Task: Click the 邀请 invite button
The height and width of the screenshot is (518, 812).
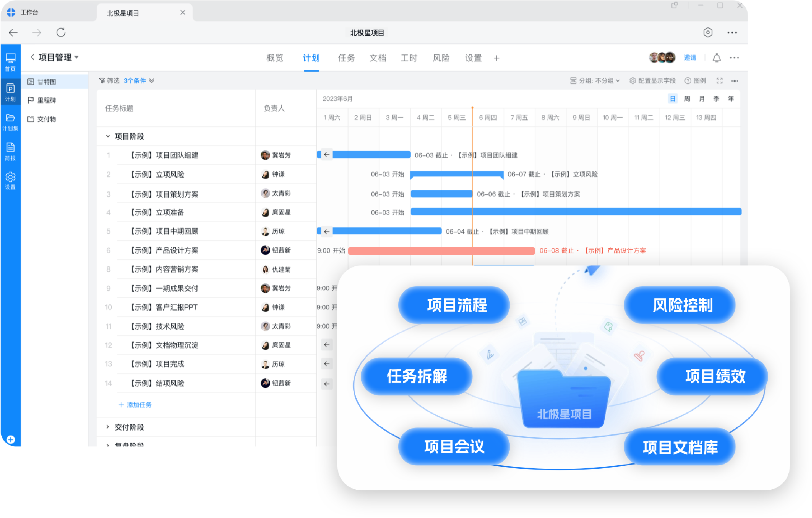Action: [x=690, y=58]
